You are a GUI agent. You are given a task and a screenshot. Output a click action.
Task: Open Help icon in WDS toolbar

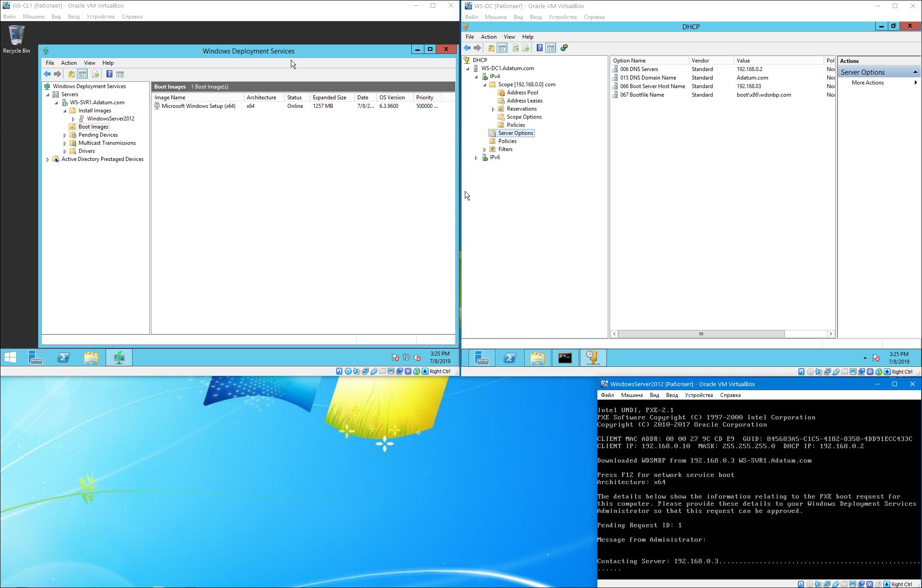point(109,74)
